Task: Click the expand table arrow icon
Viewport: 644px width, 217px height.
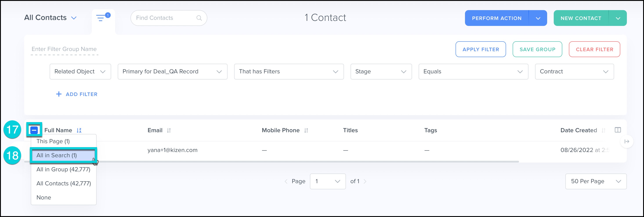Action: click(x=626, y=141)
